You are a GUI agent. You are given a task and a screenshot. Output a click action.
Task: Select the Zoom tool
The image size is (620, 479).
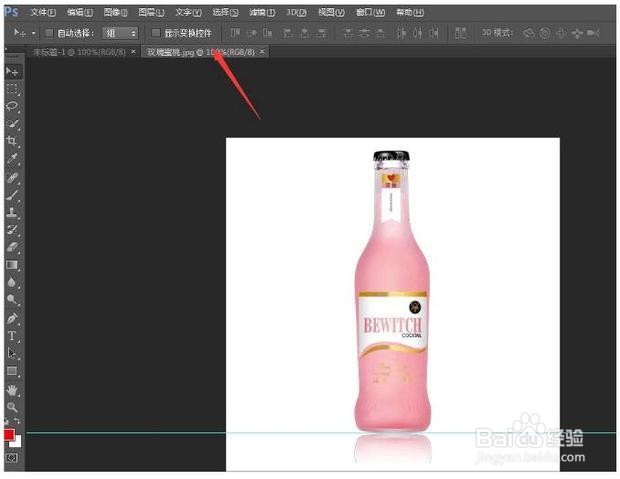(x=12, y=407)
